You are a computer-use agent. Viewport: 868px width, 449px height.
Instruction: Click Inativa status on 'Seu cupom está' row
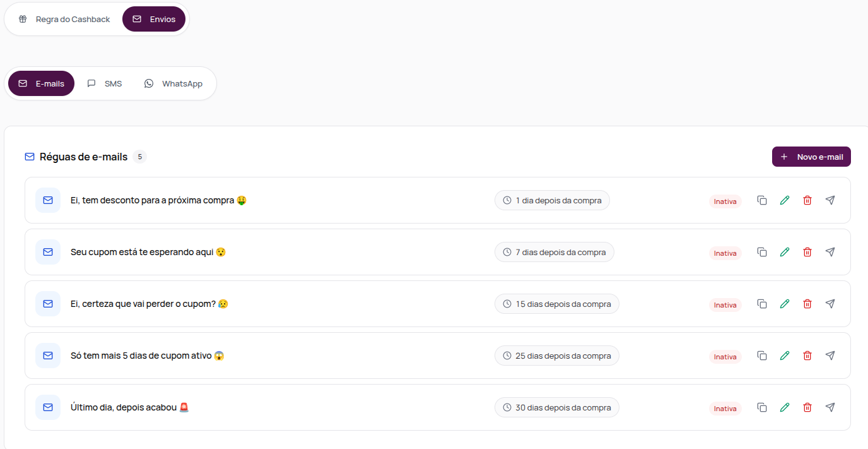(725, 253)
